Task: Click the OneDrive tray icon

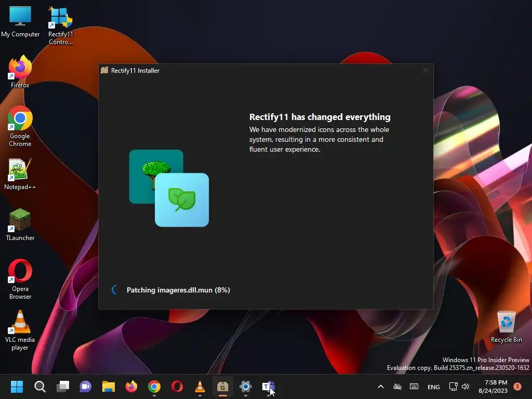Action: click(397, 387)
